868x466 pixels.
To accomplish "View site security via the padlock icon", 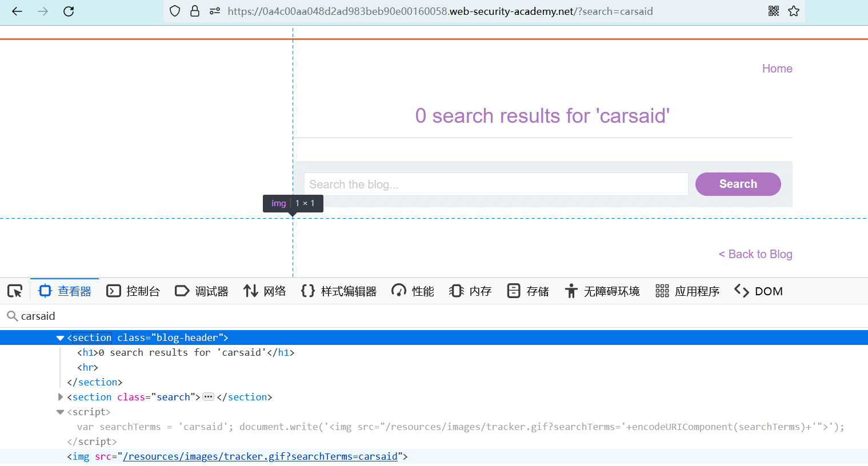I will click(195, 11).
